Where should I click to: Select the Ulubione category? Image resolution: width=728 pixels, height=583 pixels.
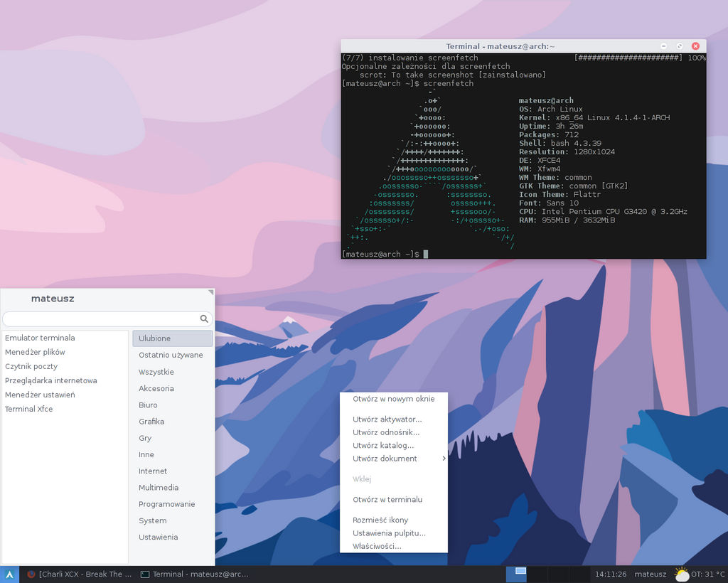point(173,338)
